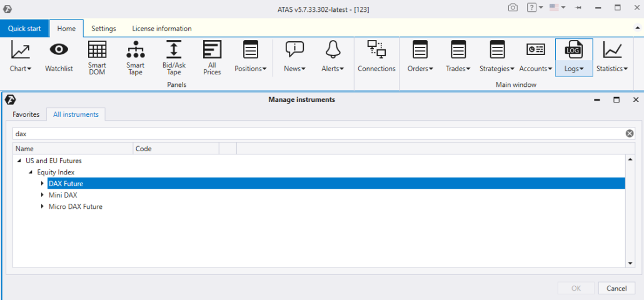Open the Smart DOM panel

tap(97, 56)
